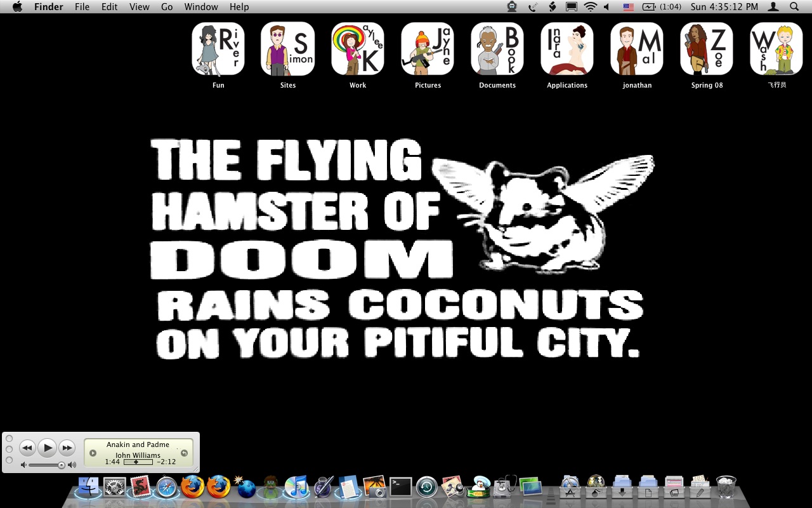Image resolution: width=812 pixels, height=508 pixels.
Task: Click the elapsed time 1:44
Action: click(112, 462)
